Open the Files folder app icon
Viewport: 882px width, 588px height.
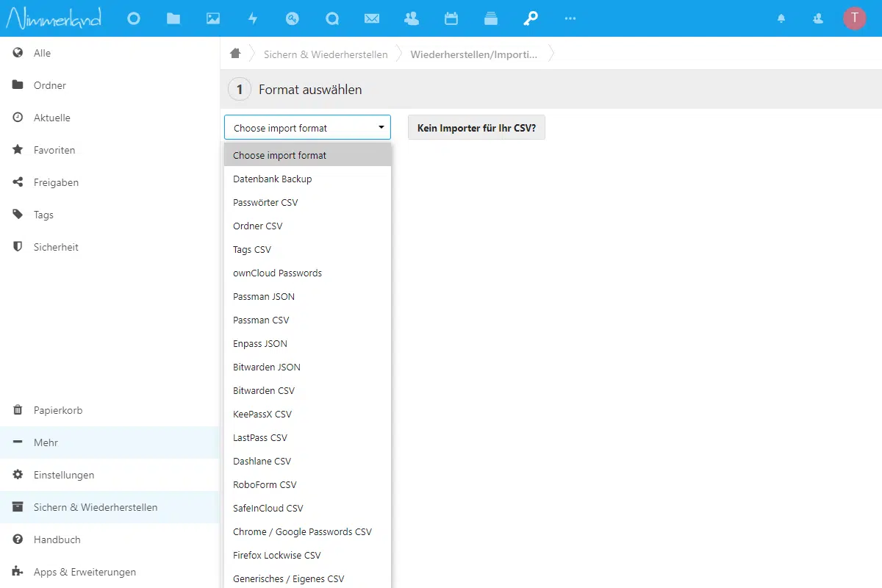[173, 19]
